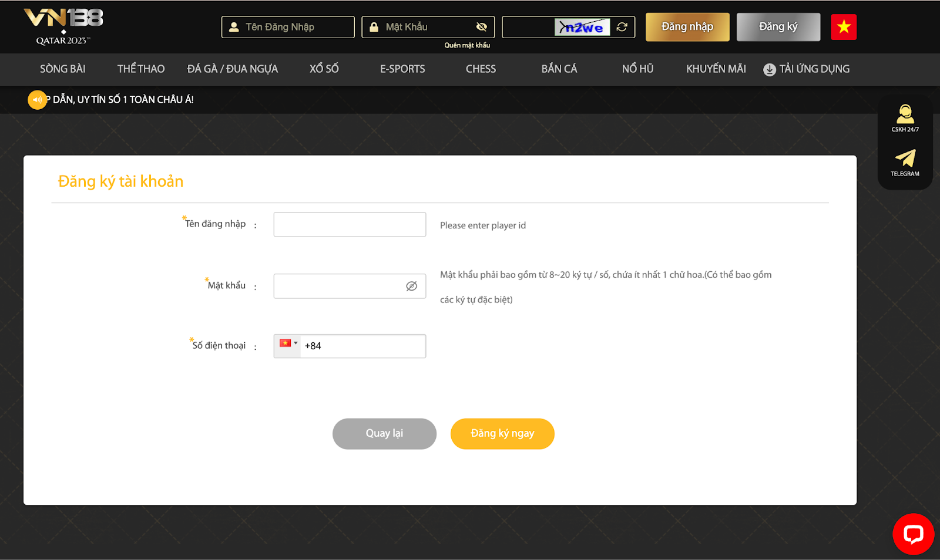The image size is (940, 560).
Task: Click the Vietnam flag language icon
Action: (844, 27)
